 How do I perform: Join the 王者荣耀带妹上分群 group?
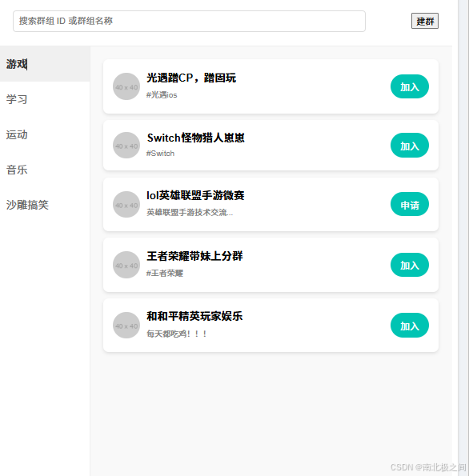click(x=410, y=265)
